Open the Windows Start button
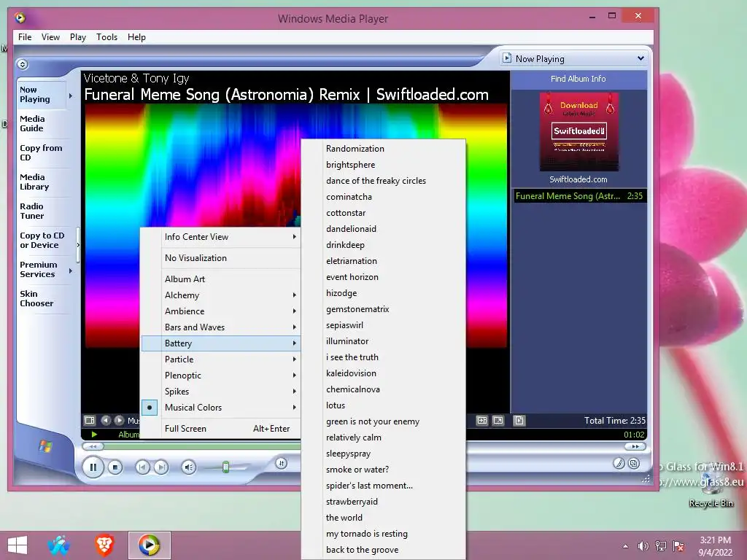The height and width of the screenshot is (560, 747). [x=18, y=545]
